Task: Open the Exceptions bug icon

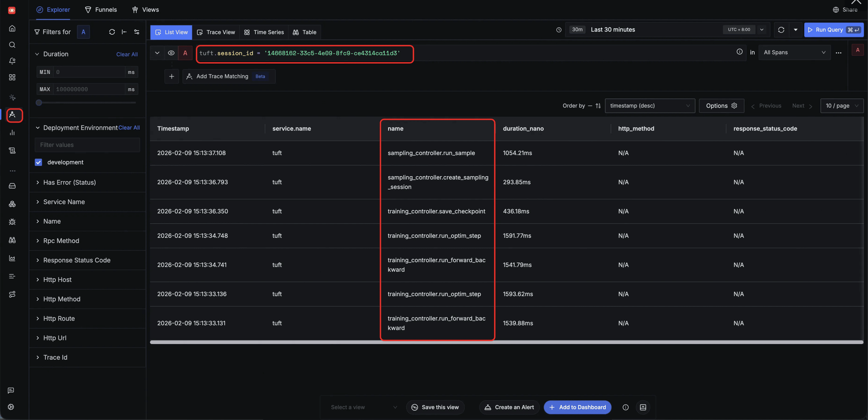Action: [x=12, y=222]
